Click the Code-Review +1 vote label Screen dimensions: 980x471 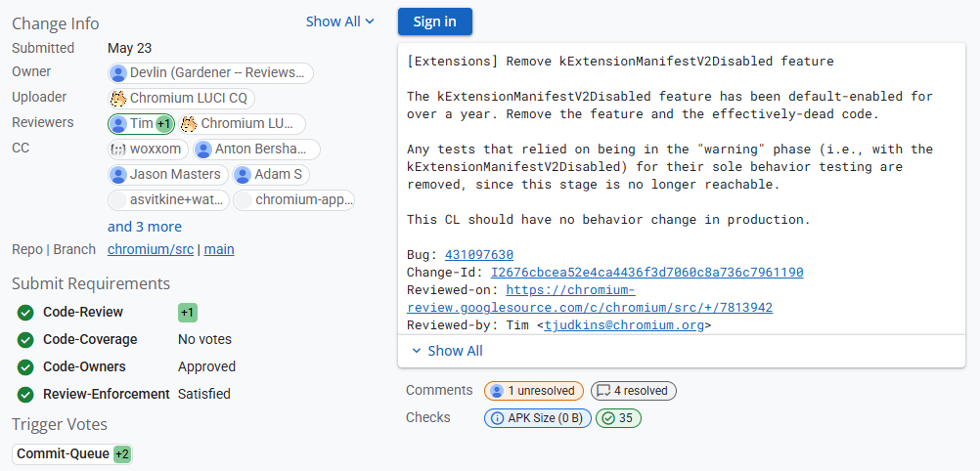click(x=188, y=313)
